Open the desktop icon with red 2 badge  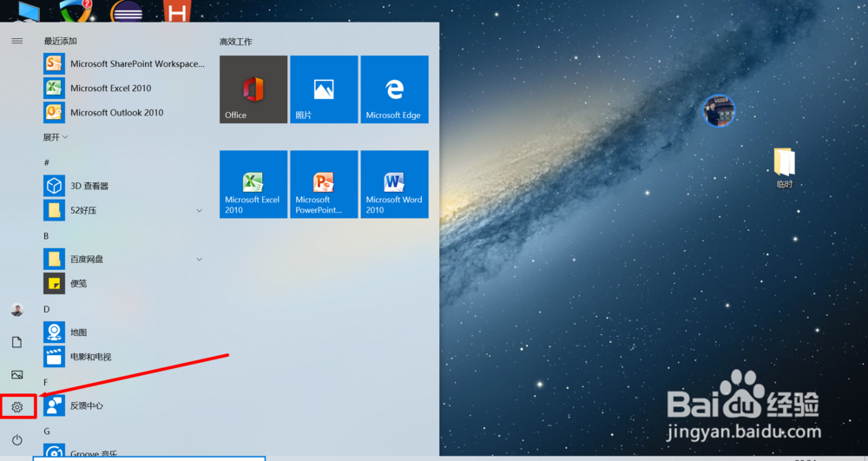(76, 10)
